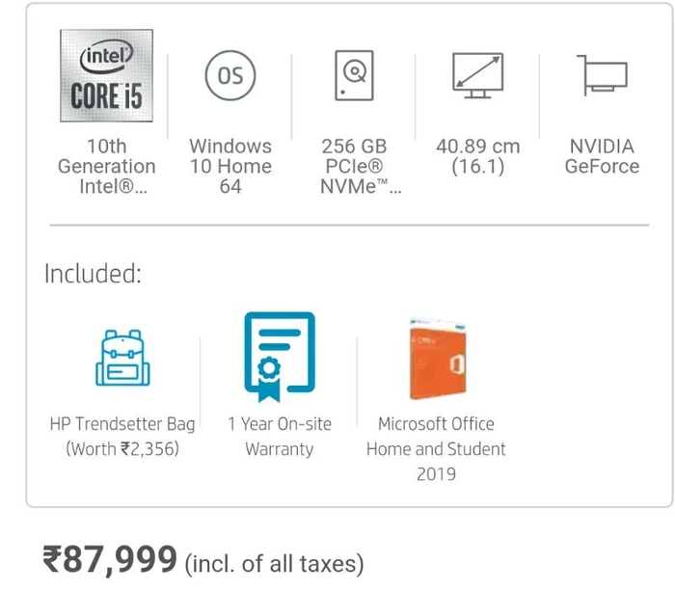Select the Windows 10 Home 64 label
The height and width of the screenshot is (616, 675).
230,166
